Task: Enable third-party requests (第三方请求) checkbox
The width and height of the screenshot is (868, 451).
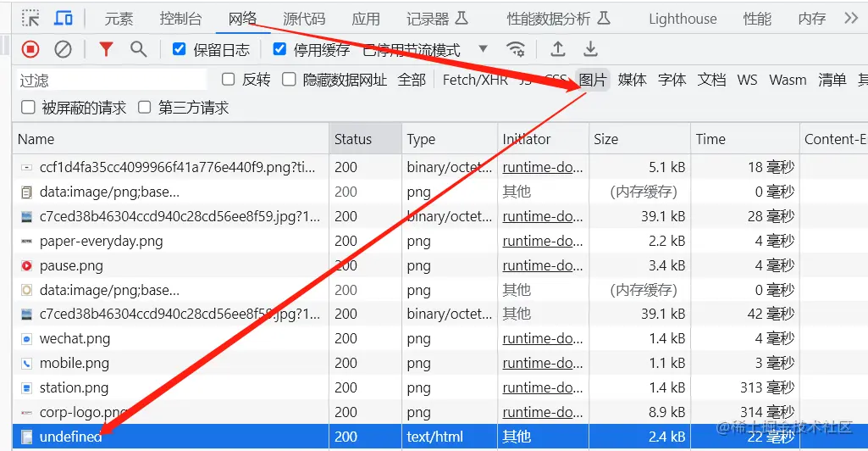Action: pos(144,107)
